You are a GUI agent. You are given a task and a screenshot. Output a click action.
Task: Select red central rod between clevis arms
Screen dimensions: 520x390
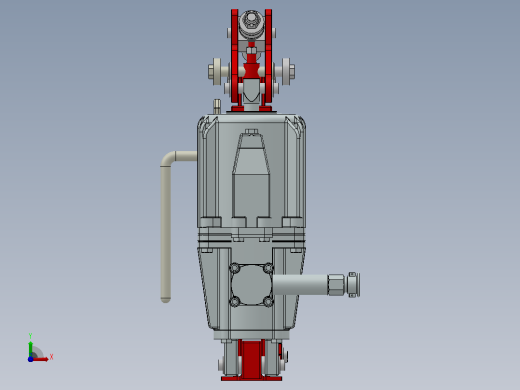tap(251, 67)
